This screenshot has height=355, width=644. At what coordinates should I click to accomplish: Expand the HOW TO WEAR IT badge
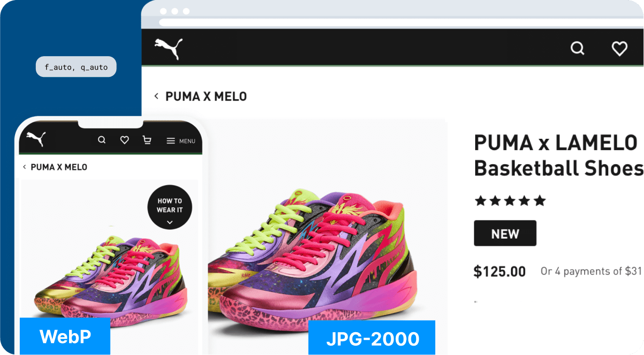tap(170, 207)
